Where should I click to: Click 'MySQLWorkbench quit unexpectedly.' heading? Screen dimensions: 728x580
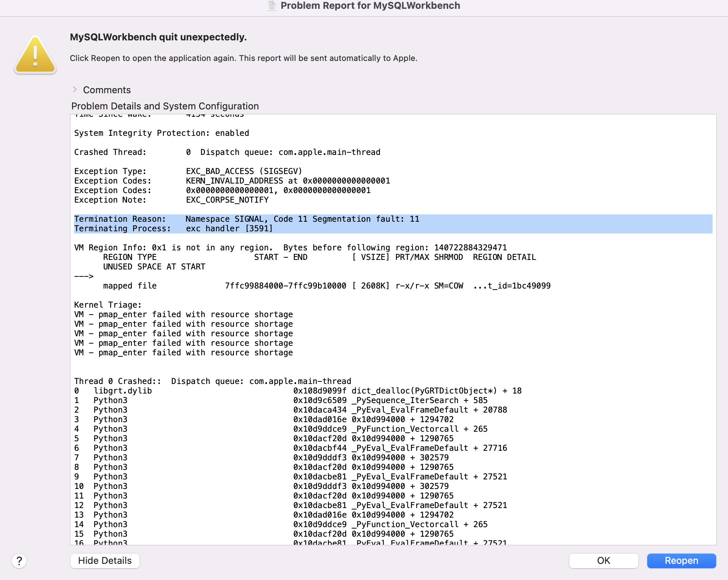point(158,37)
